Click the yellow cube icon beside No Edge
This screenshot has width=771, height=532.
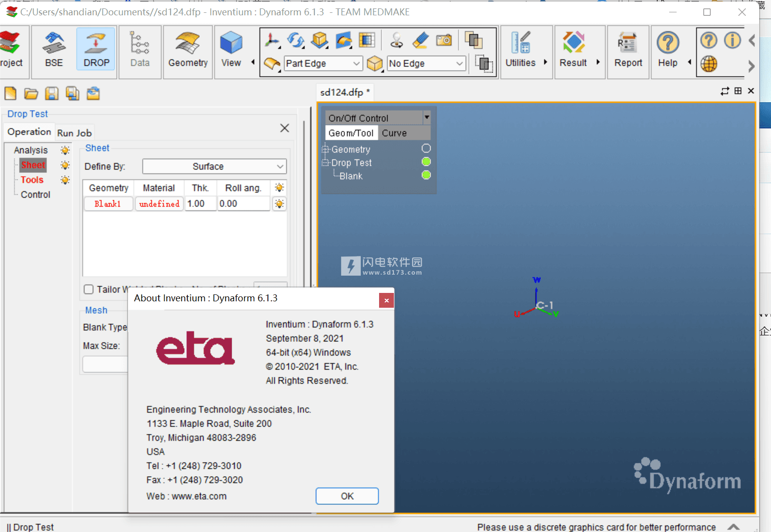375,64
